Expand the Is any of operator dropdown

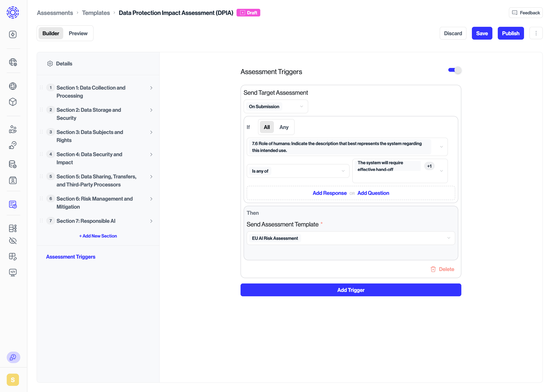click(298, 171)
